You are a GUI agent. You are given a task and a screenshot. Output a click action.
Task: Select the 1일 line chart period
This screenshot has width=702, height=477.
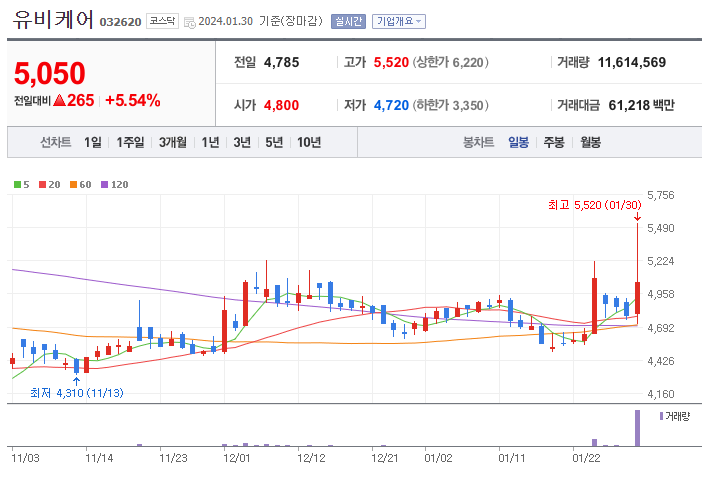(93, 142)
